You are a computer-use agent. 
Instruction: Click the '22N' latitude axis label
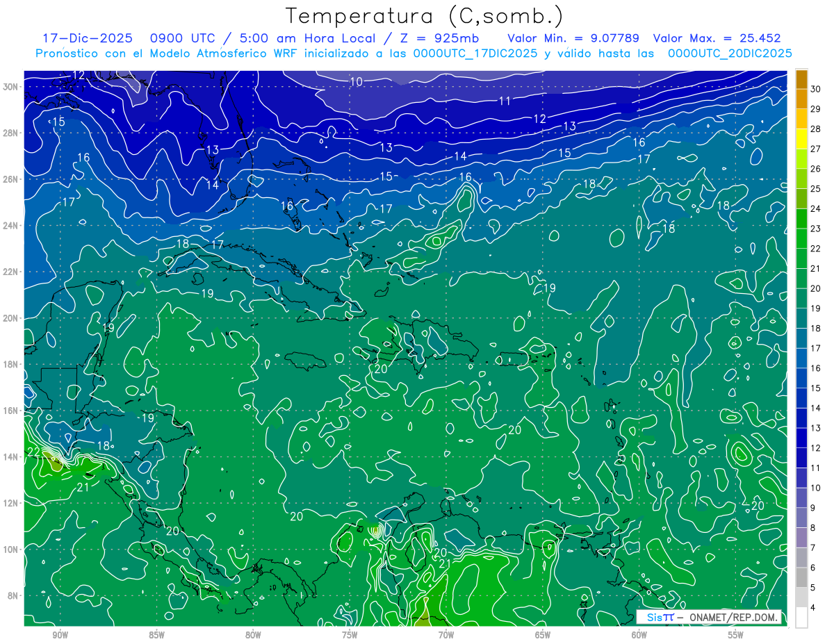(x=10, y=272)
